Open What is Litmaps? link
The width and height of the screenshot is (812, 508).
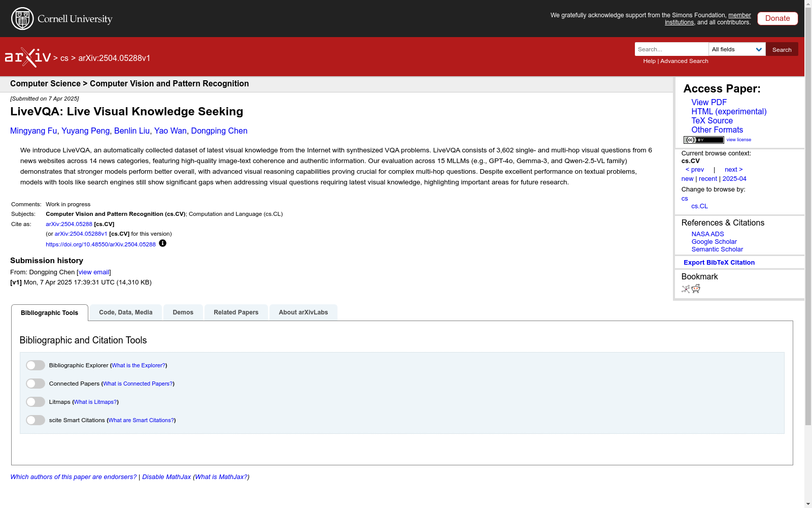tap(95, 402)
